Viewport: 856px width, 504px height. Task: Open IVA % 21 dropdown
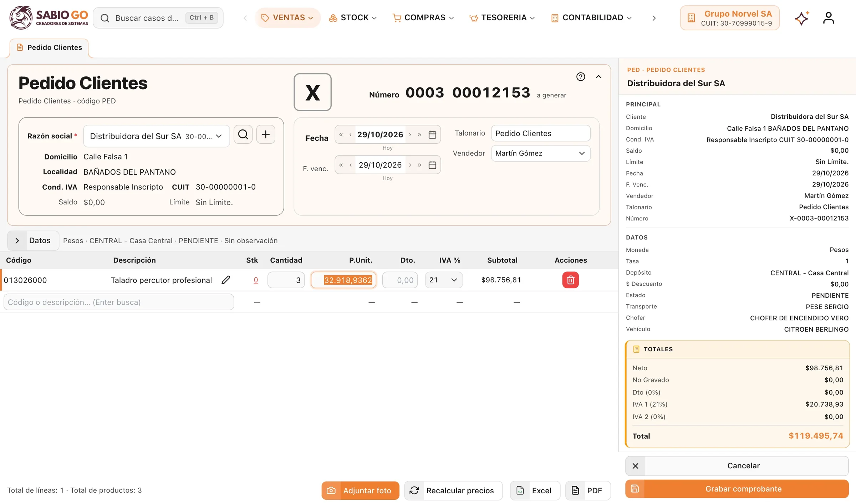444,280
